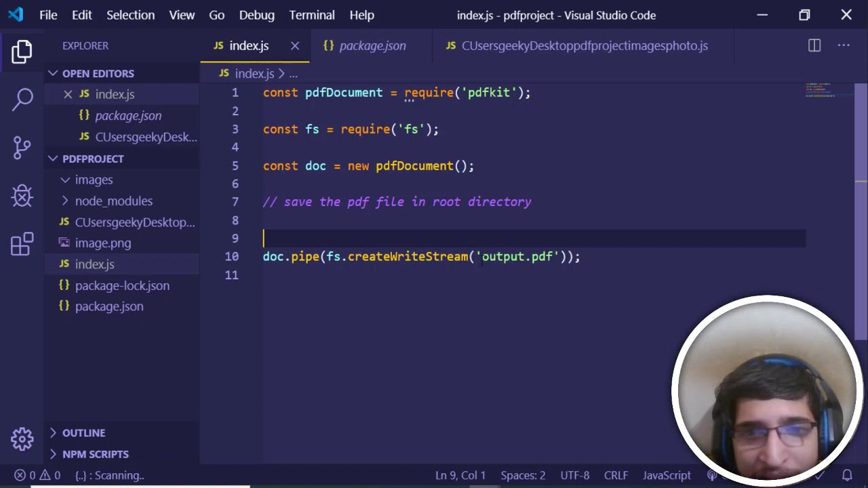The width and height of the screenshot is (868, 488).
Task: Open the Source Control view
Action: (22, 147)
